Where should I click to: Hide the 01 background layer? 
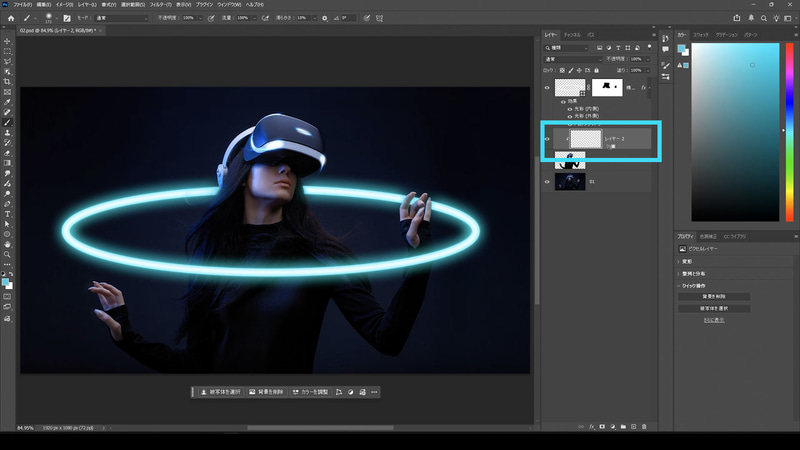coord(547,181)
